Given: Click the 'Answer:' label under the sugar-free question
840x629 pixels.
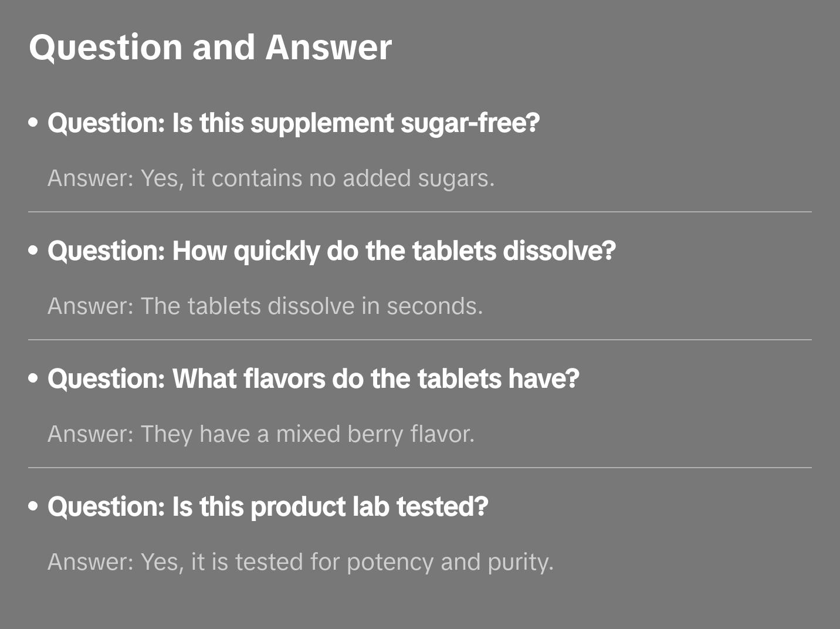Looking at the screenshot, I should [91, 178].
